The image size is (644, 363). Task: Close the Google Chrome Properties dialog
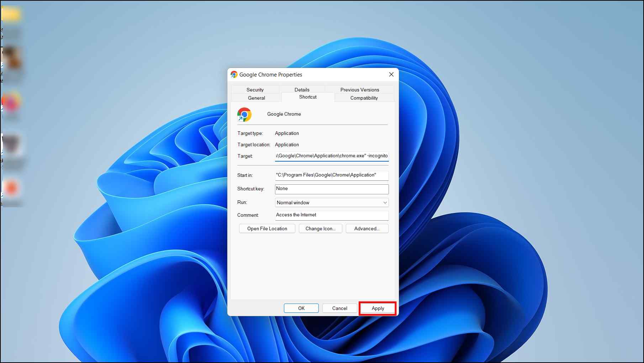(391, 74)
